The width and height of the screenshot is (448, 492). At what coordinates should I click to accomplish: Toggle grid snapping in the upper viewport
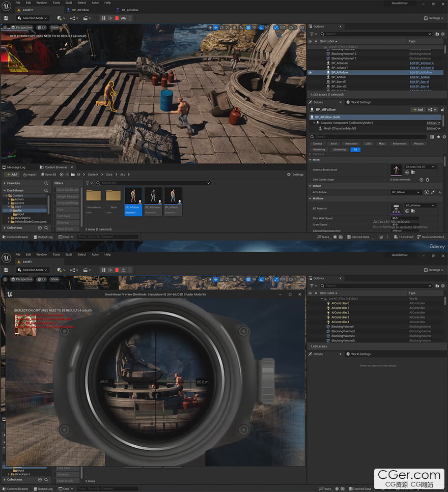pyautogui.click(x=248, y=27)
